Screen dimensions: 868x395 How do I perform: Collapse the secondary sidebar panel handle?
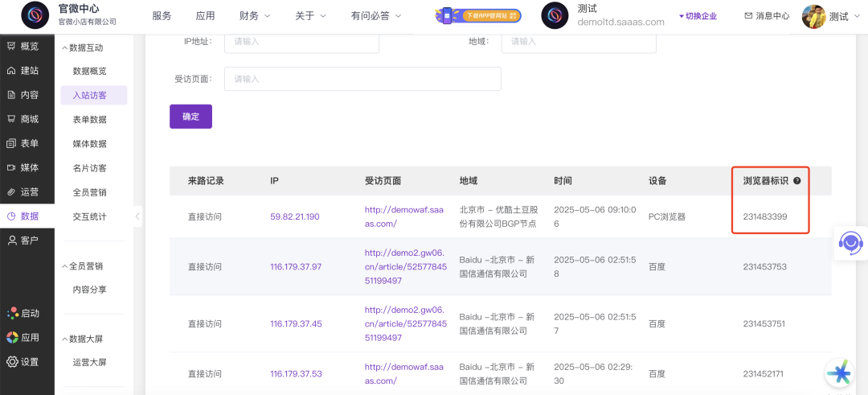tap(137, 216)
